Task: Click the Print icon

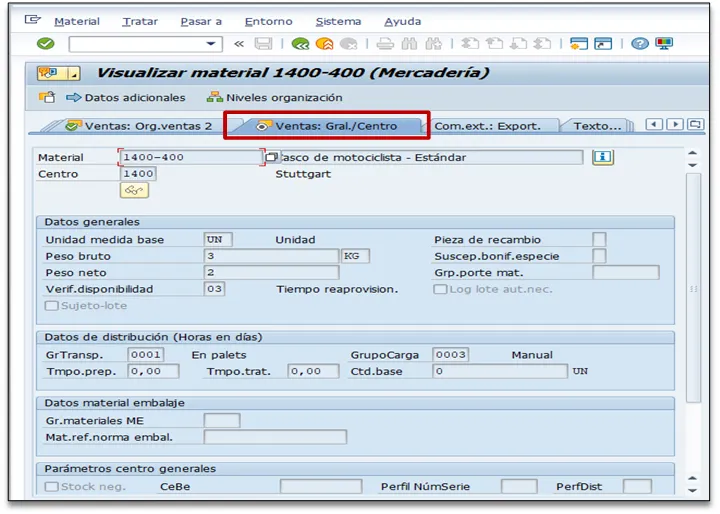Action: coord(385,44)
